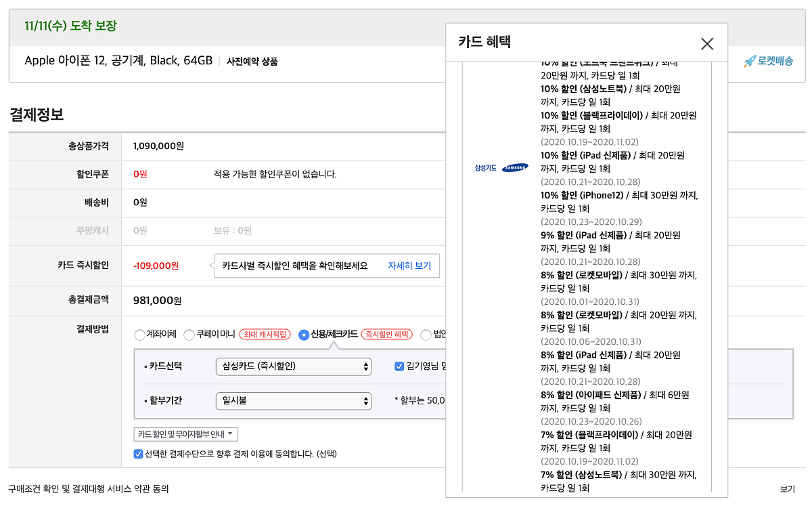Viewport: 812px width, 508px height.
Task: Click 8% 할인 (로켓모바일) 최대 30만원 benefit
Action: pos(618,282)
